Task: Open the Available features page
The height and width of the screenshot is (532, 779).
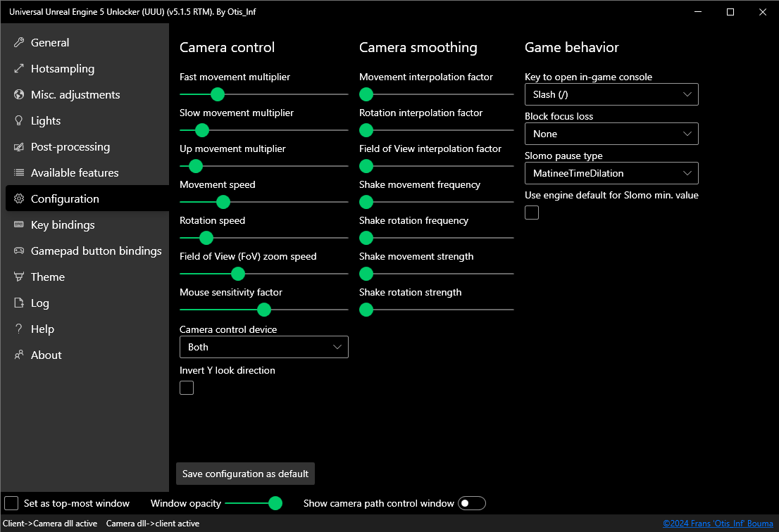Action: click(75, 173)
